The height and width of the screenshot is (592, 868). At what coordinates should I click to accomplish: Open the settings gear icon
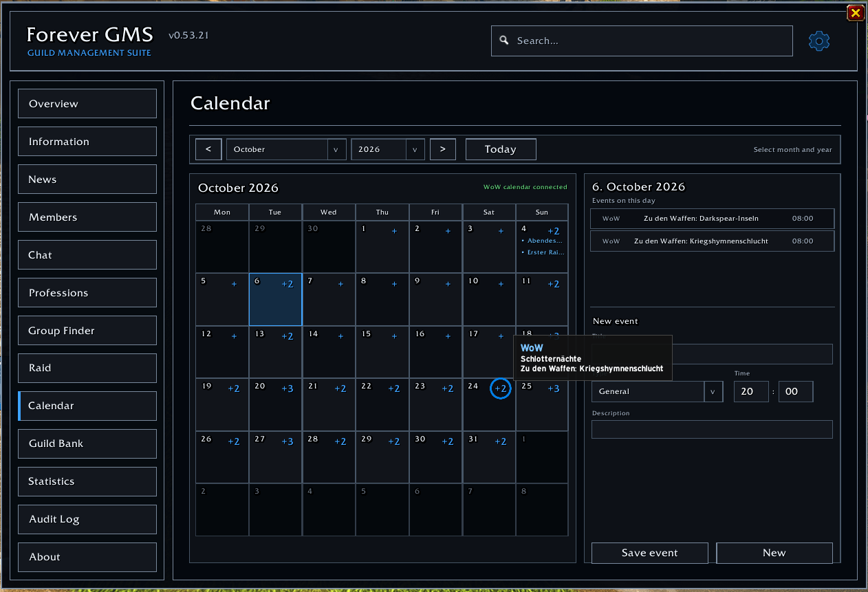tap(819, 41)
